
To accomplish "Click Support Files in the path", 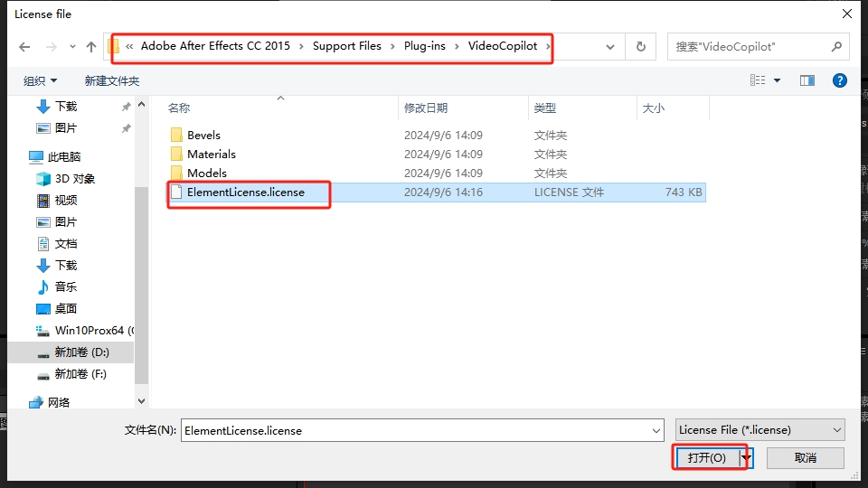I will pyautogui.click(x=347, y=46).
